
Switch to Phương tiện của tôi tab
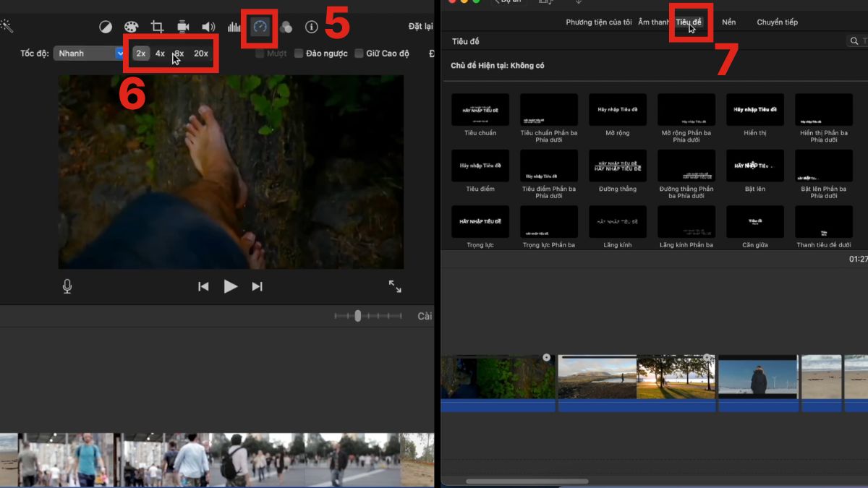pos(599,22)
